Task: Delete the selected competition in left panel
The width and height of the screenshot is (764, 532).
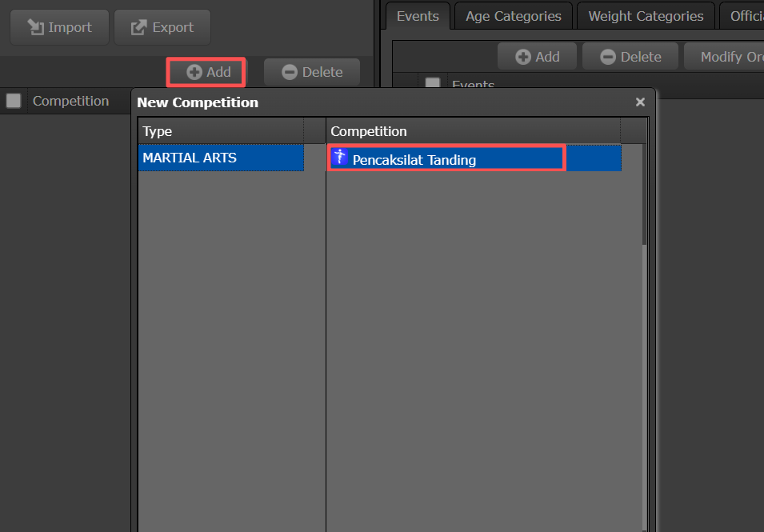Action: pyautogui.click(x=312, y=72)
